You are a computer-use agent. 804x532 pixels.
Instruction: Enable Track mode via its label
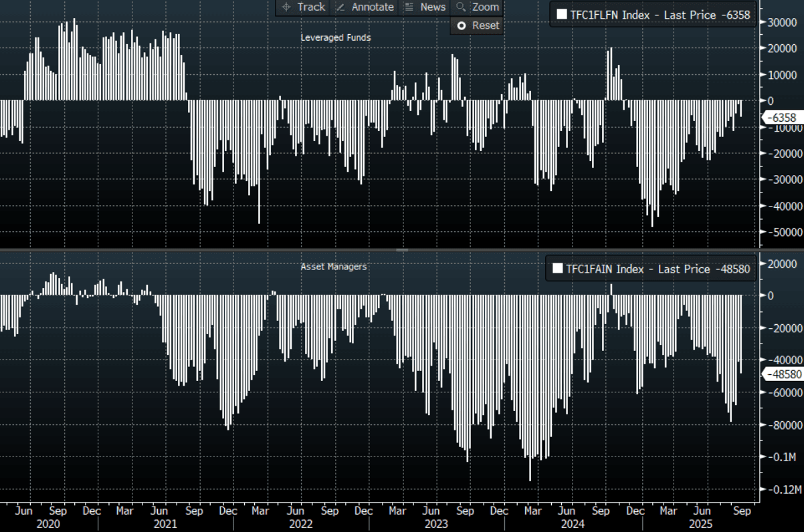pyautogui.click(x=311, y=7)
